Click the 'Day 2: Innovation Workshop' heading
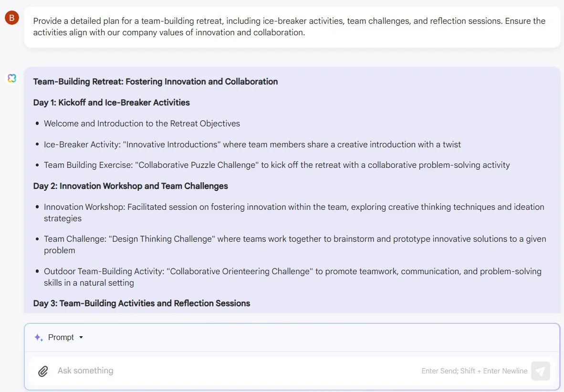The height and width of the screenshot is (392, 564). [131, 186]
